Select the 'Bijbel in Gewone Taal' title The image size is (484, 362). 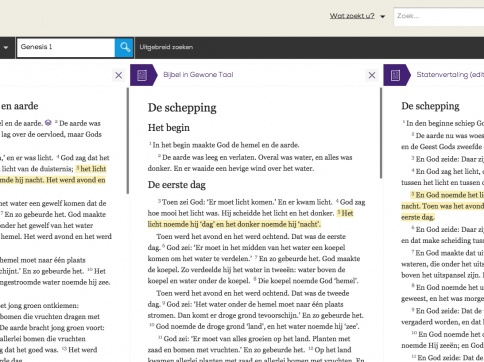click(198, 75)
